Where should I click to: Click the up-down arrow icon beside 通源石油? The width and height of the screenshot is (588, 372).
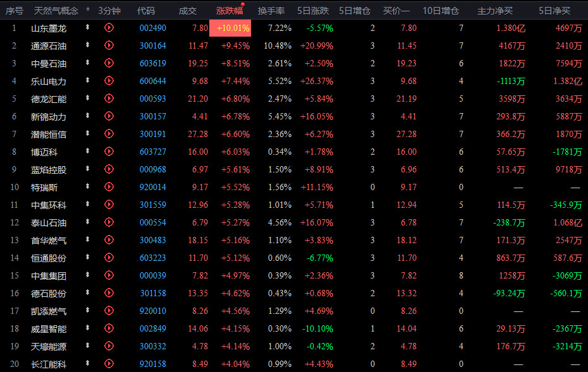[87, 45]
